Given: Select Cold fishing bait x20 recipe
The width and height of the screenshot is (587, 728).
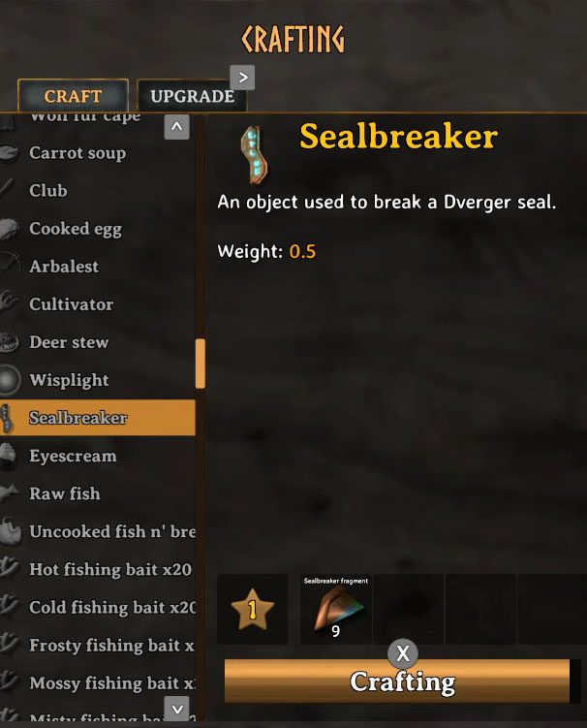Looking at the screenshot, I should coord(98,607).
